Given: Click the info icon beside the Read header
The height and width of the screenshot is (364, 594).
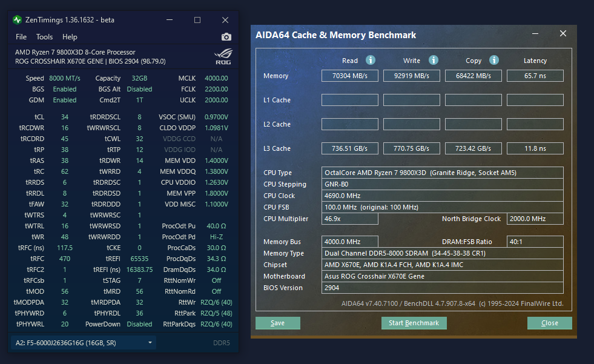Looking at the screenshot, I should click(370, 61).
